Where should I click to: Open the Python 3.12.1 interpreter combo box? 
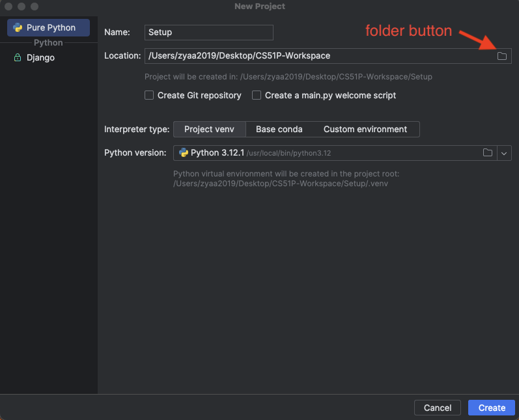326,153
